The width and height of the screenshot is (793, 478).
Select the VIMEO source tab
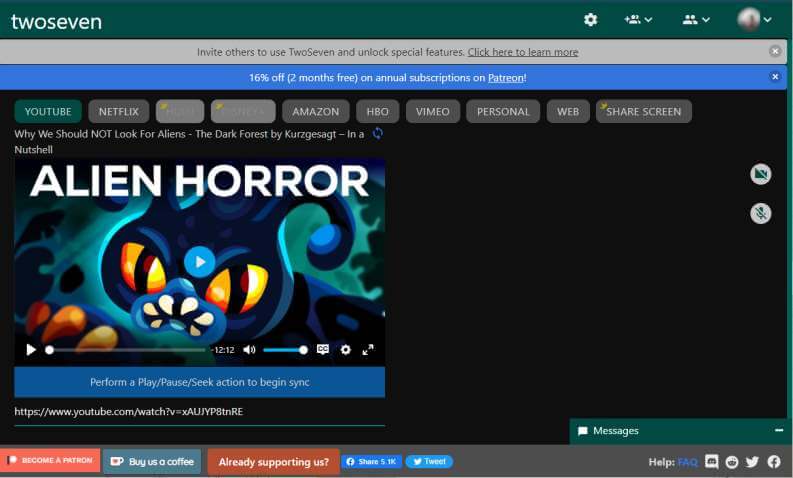click(x=433, y=111)
